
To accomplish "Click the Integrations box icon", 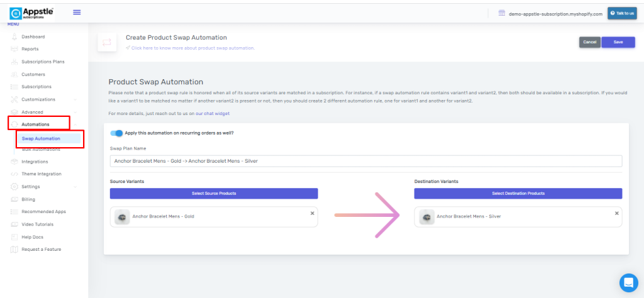I will 14,162.
